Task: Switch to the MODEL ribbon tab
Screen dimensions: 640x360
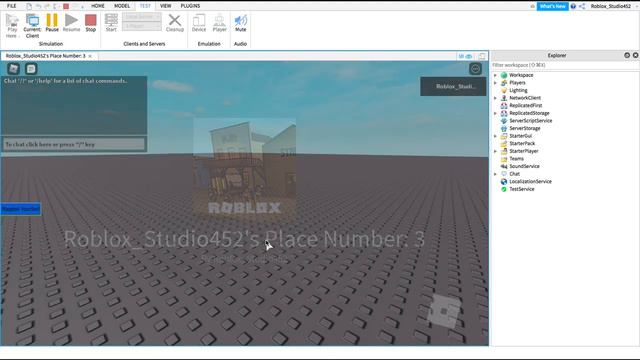Action: pos(122,6)
